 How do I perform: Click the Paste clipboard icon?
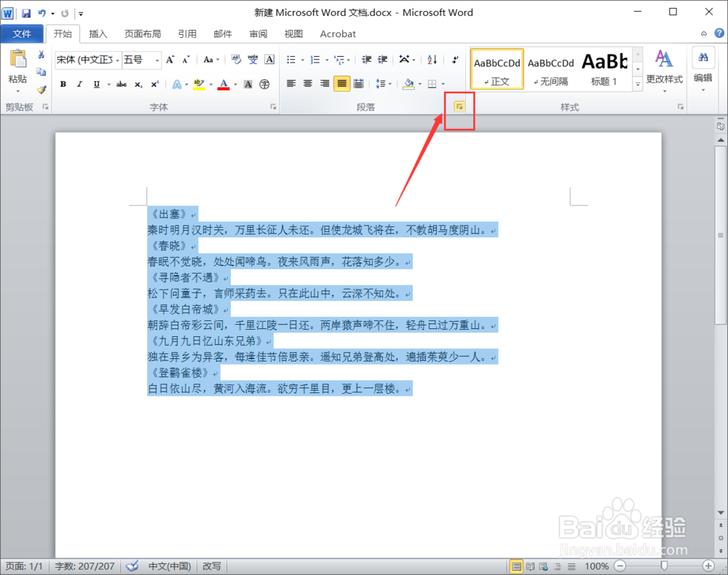(x=17, y=60)
